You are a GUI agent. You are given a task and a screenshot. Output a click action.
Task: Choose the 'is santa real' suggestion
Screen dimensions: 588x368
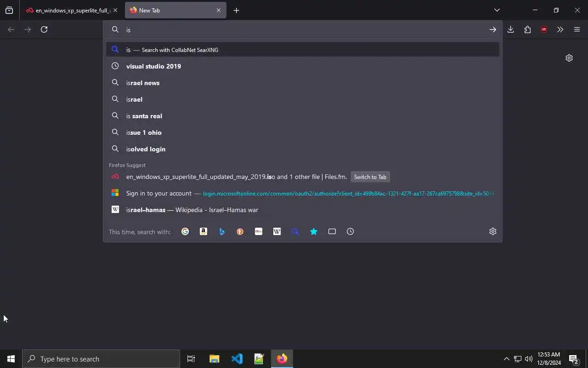[303, 116]
